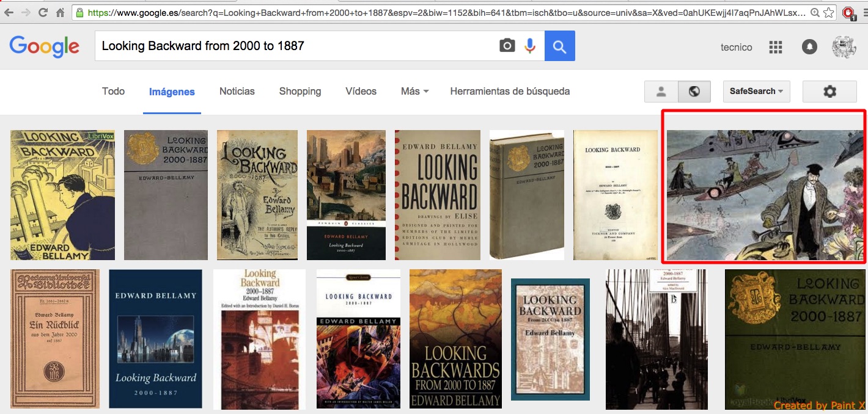
Task: Open the notifications bell
Action: tap(809, 47)
